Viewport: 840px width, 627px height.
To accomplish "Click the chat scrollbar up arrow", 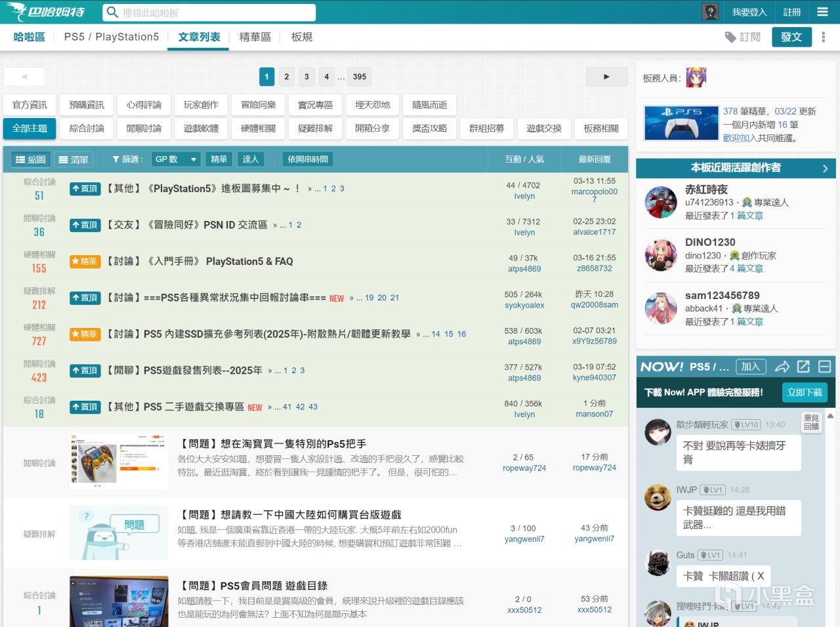I will pos(830,416).
